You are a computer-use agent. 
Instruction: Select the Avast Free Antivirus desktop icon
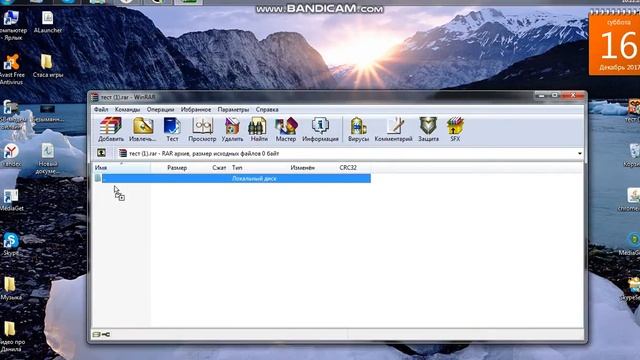12,69
